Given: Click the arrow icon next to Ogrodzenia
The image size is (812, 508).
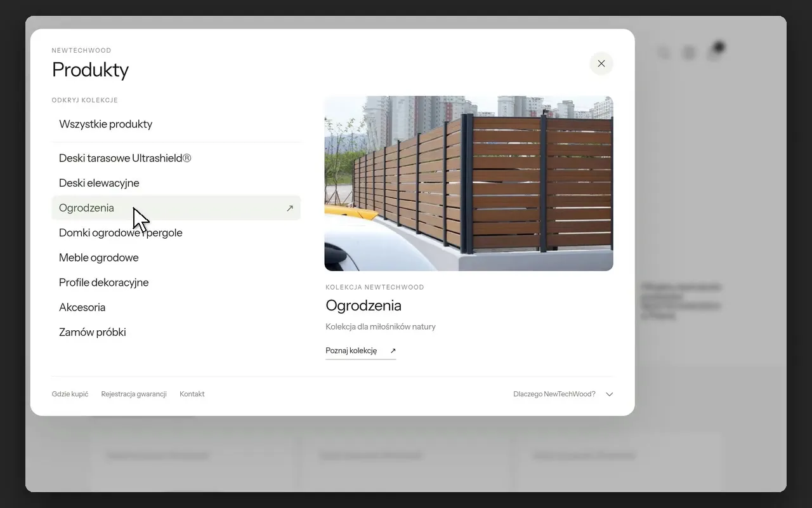Looking at the screenshot, I should 290,208.
